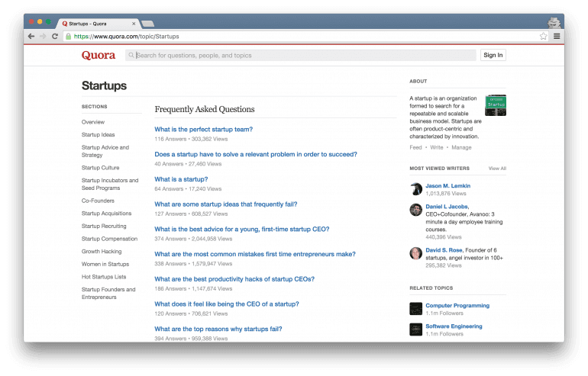The height and width of the screenshot is (376, 588).
Task: Open advice for first-time startup CEO question
Action: pyautogui.click(x=242, y=230)
